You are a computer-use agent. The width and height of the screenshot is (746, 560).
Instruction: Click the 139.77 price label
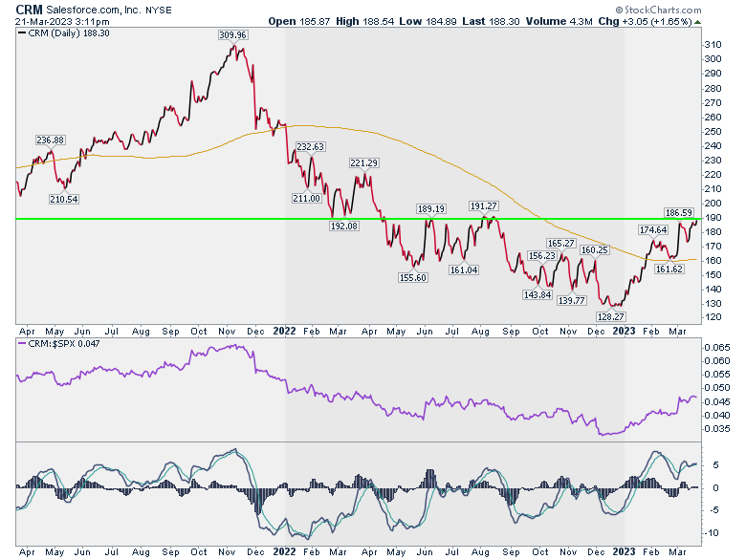571,300
